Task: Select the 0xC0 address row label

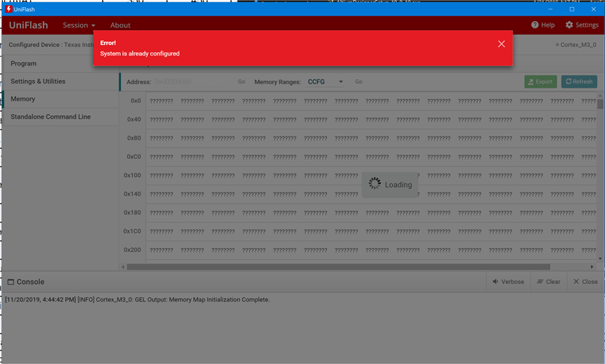Action: [x=134, y=157]
